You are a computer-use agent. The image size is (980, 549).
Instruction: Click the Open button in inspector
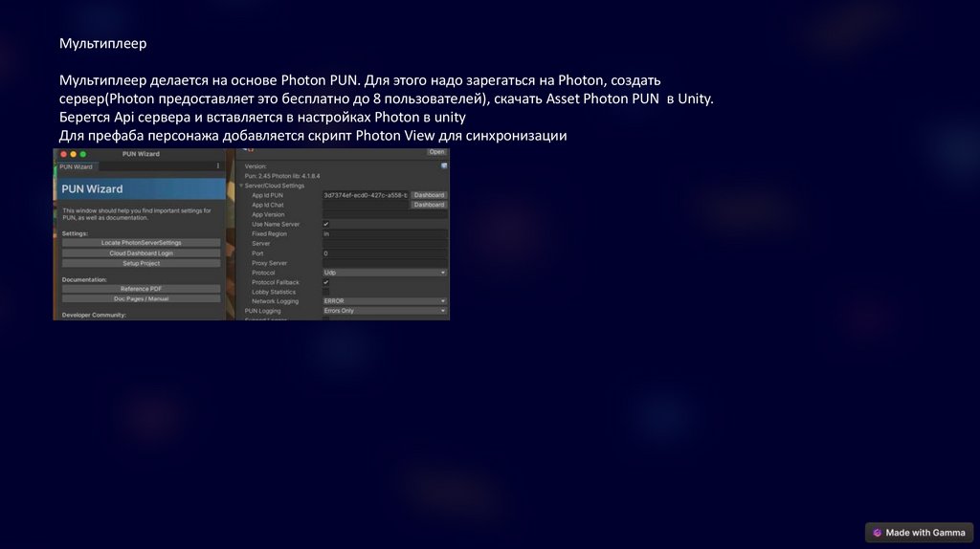point(436,152)
